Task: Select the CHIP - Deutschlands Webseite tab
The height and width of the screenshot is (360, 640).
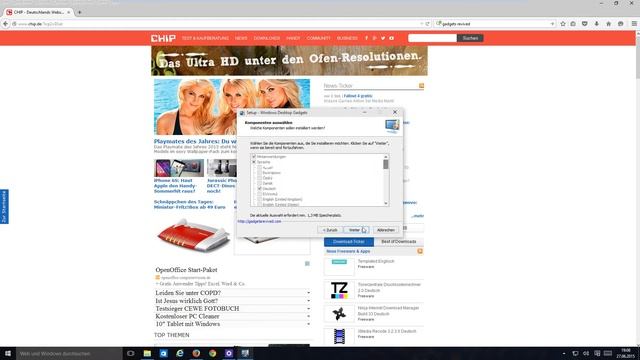Action: coord(38,13)
